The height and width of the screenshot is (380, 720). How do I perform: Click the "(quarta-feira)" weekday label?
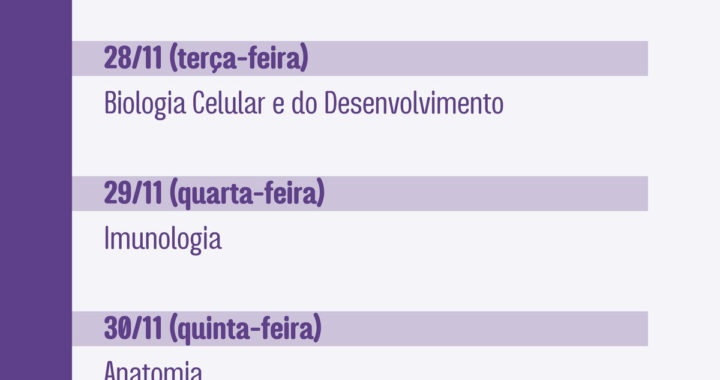pyautogui.click(x=247, y=194)
